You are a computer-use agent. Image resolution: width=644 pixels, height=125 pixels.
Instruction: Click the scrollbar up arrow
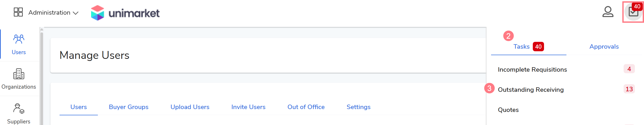click(42, 30)
